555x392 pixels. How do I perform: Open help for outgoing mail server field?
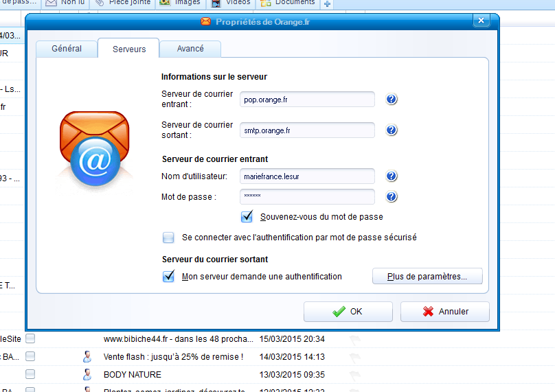click(391, 130)
